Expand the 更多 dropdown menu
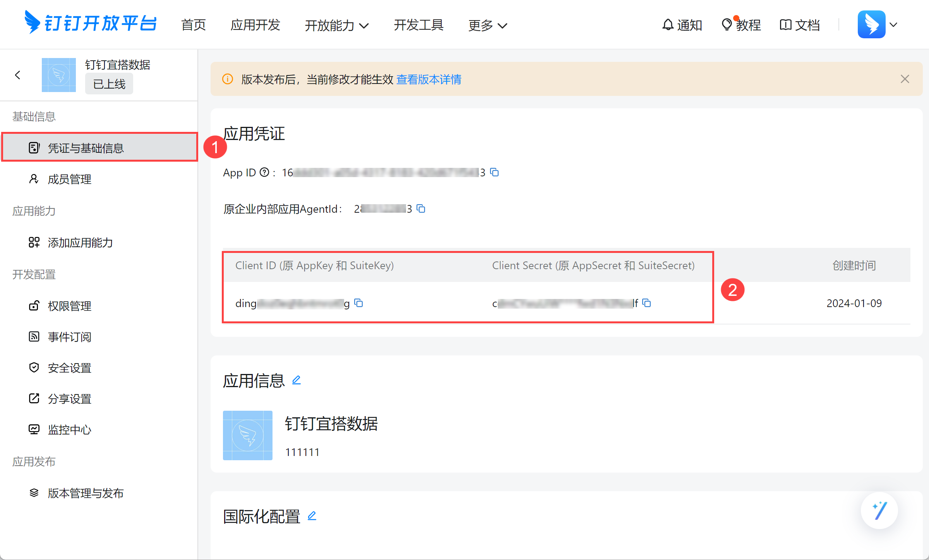 pos(487,26)
